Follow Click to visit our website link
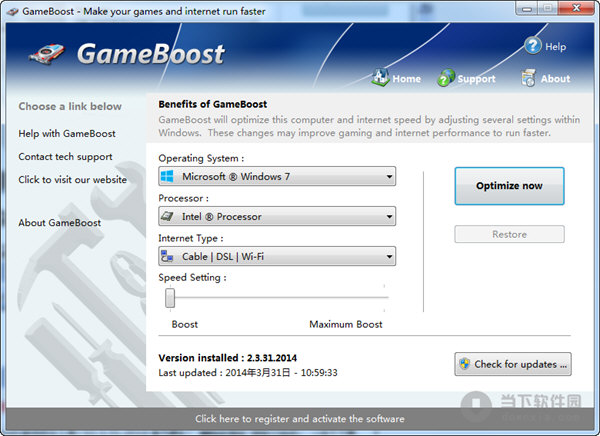 (72, 180)
